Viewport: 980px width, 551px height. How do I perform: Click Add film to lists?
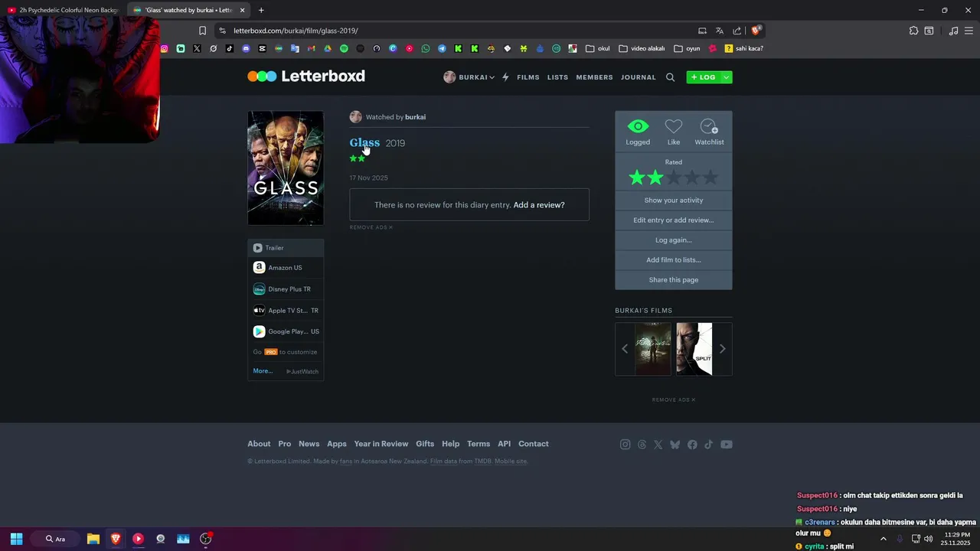(x=674, y=260)
